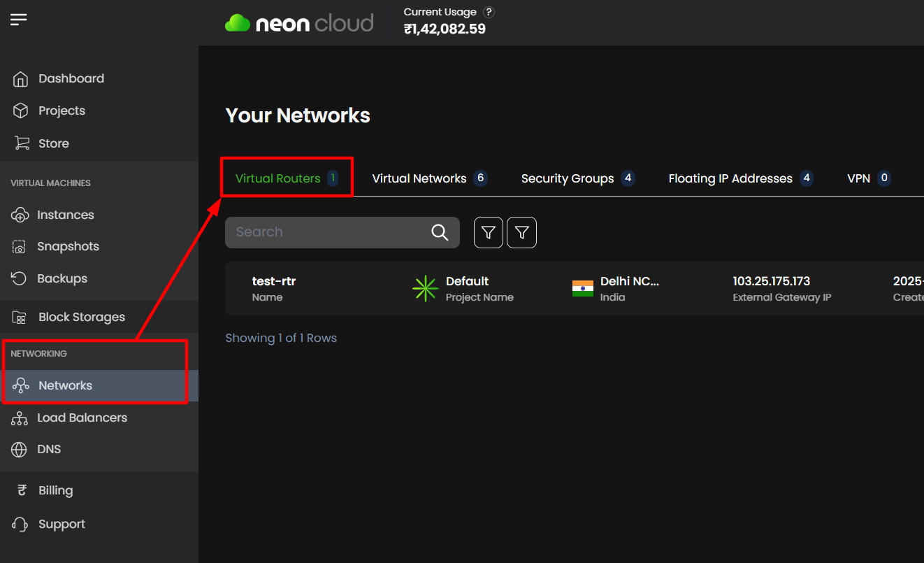924x563 pixels.
Task: Click the Current Usage help question mark icon
Action: [489, 12]
